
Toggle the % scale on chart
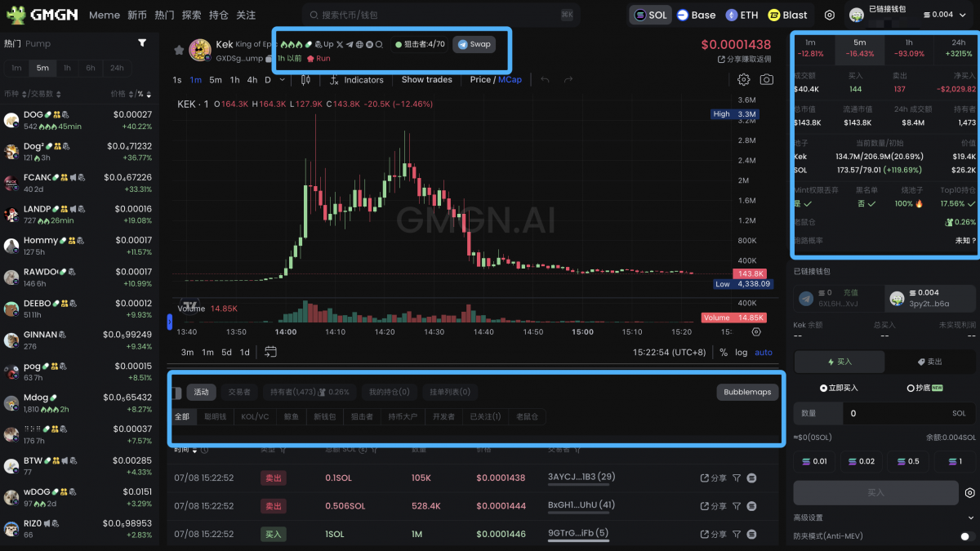click(x=724, y=353)
